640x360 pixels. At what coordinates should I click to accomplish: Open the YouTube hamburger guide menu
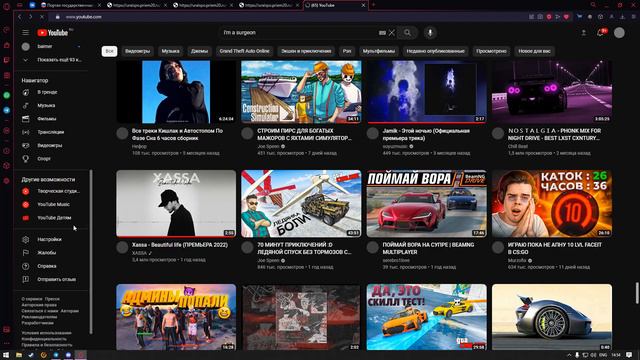26,33
